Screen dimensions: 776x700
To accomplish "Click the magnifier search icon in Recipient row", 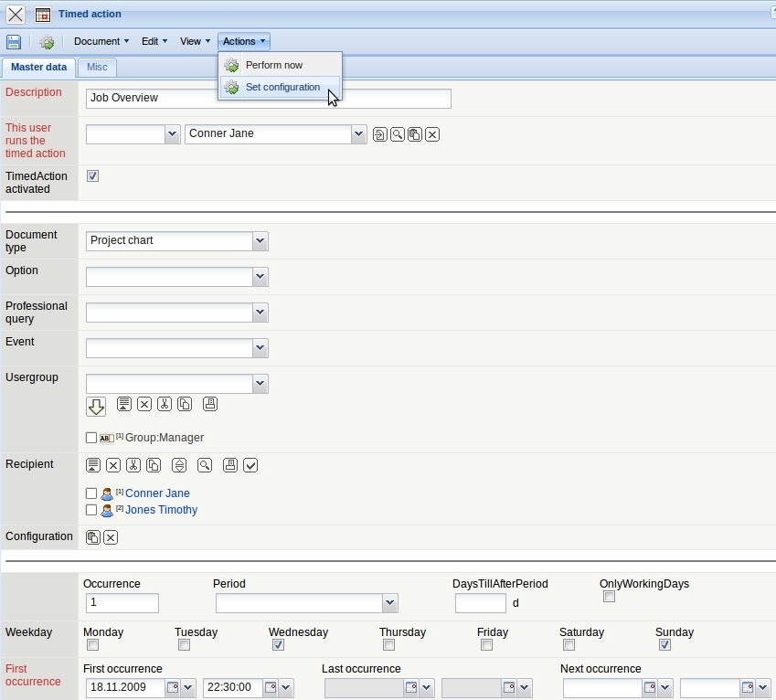I will point(205,465).
